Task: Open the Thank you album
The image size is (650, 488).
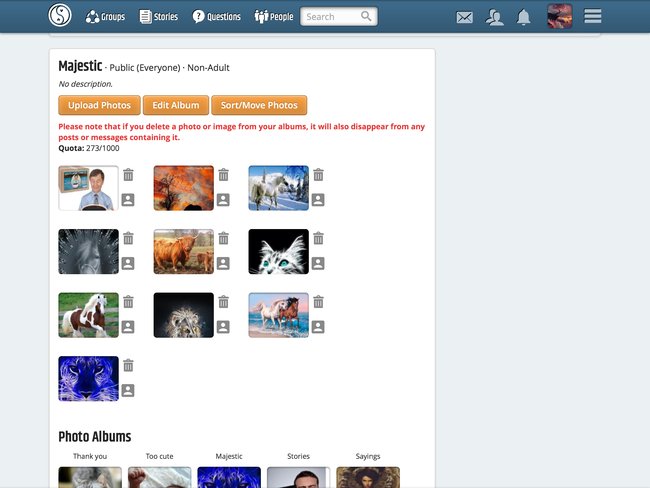Action: click(90, 477)
